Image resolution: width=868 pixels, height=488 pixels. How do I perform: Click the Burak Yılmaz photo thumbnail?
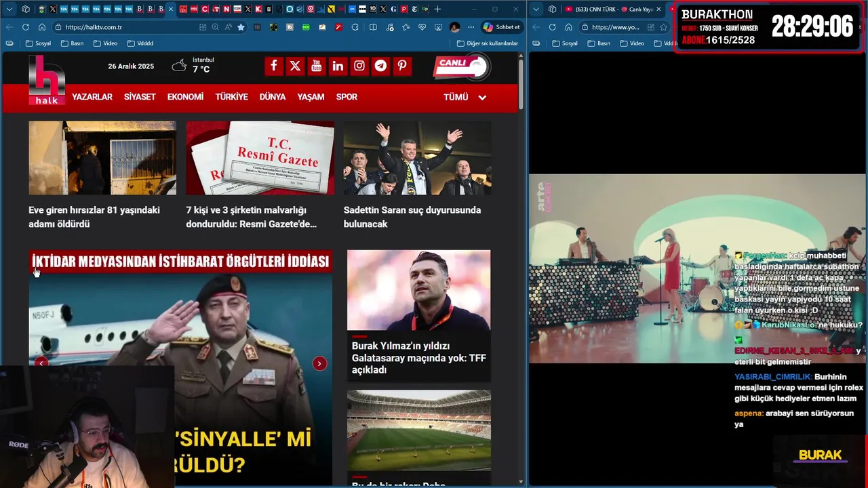point(418,290)
